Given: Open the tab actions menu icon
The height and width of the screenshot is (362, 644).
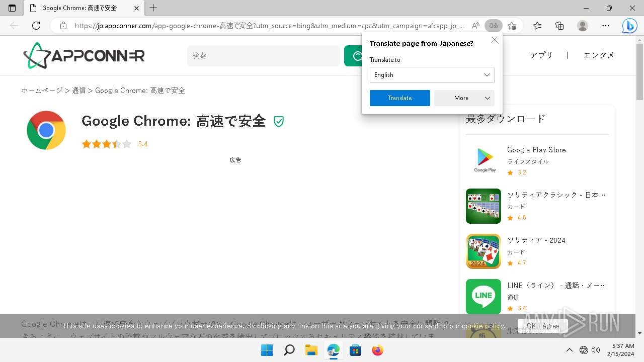Looking at the screenshot, I should [12, 8].
